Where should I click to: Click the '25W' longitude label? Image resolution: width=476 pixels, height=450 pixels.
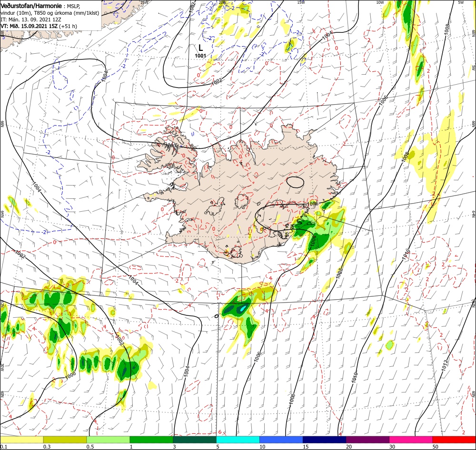pyautogui.click(x=144, y=2)
